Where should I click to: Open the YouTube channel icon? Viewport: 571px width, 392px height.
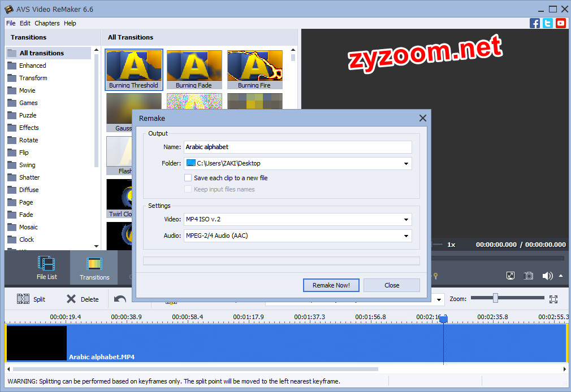[x=561, y=23]
